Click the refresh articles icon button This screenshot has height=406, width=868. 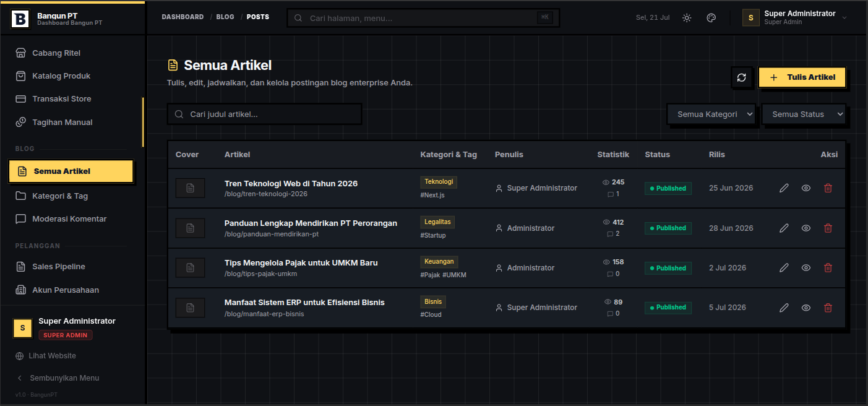pos(741,77)
